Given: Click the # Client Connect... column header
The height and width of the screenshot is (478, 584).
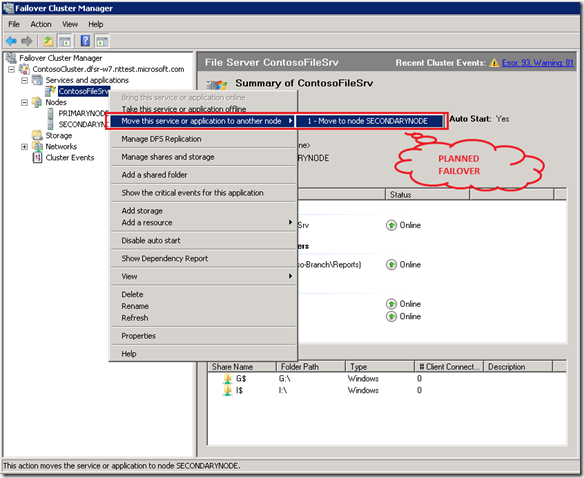Looking at the screenshot, I should coord(449,367).
